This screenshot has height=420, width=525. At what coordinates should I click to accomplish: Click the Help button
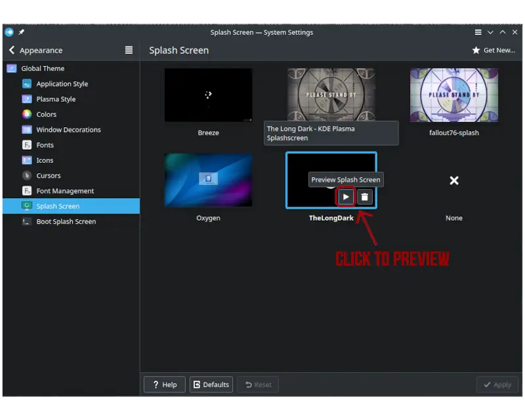(164, 385)
